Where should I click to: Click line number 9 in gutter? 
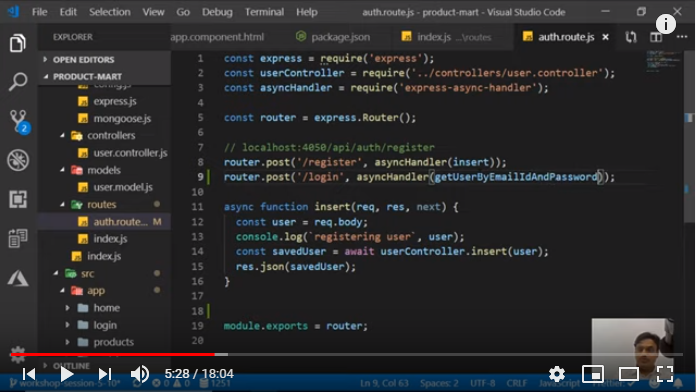pos(200,177)
